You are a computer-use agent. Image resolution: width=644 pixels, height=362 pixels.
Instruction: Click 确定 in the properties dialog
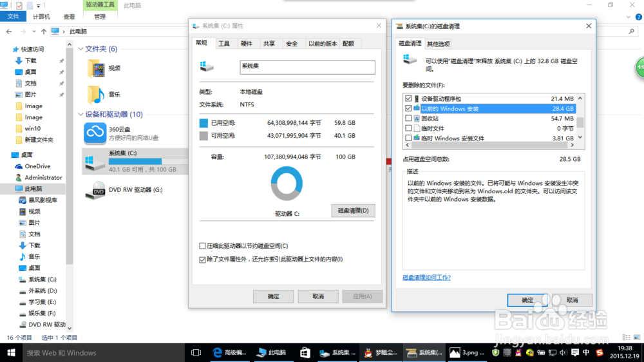[x=273, y=296]
